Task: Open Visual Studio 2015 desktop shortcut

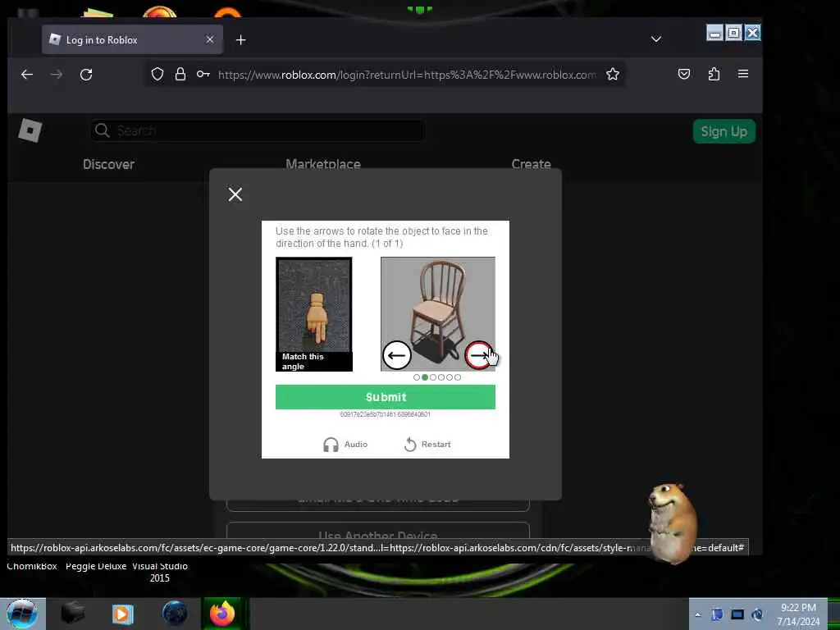Action: pyautogui.click(x=160, y=572)
